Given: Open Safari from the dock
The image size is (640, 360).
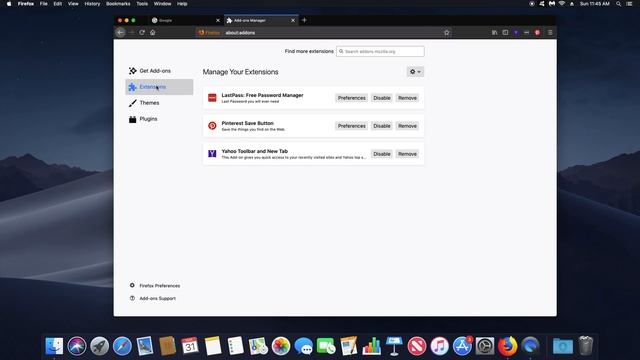Looking at the screenshot, I should coord(122,346).
